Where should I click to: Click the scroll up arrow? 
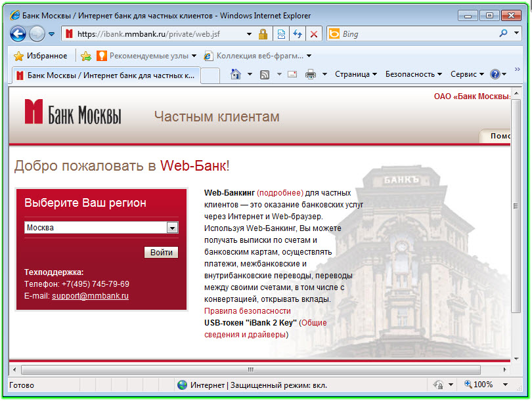[x=516, y=93]
